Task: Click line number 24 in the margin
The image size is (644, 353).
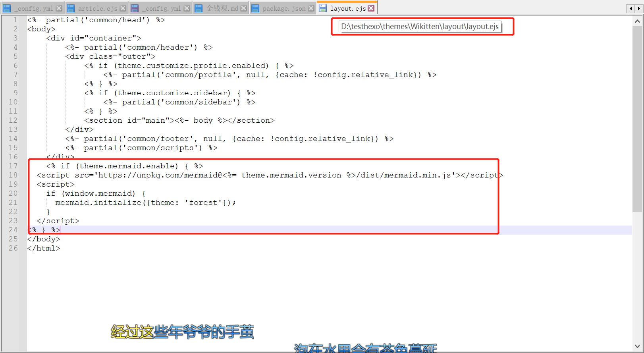Action: coord(13,230)
